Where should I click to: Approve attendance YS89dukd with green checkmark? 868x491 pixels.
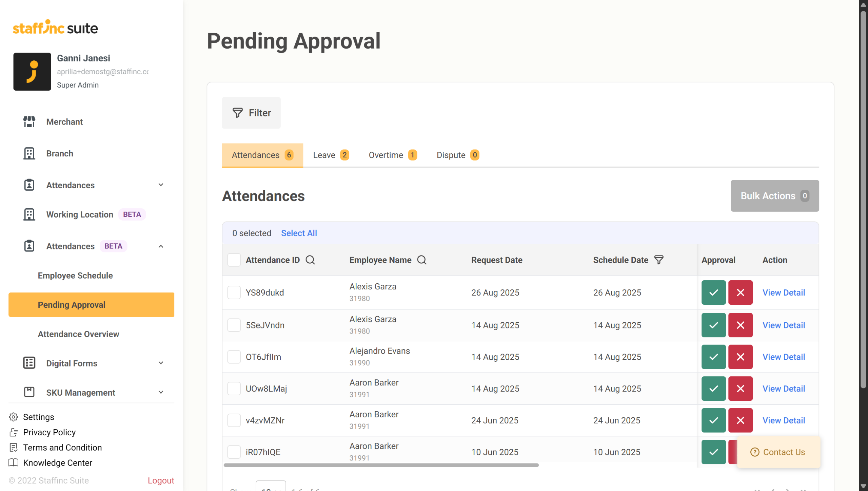tap(713, 292)
